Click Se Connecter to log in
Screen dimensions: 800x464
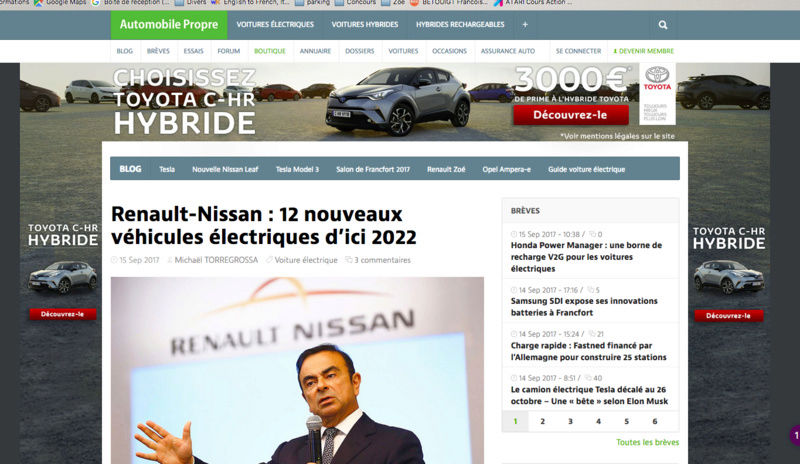(x=579, y=51)
